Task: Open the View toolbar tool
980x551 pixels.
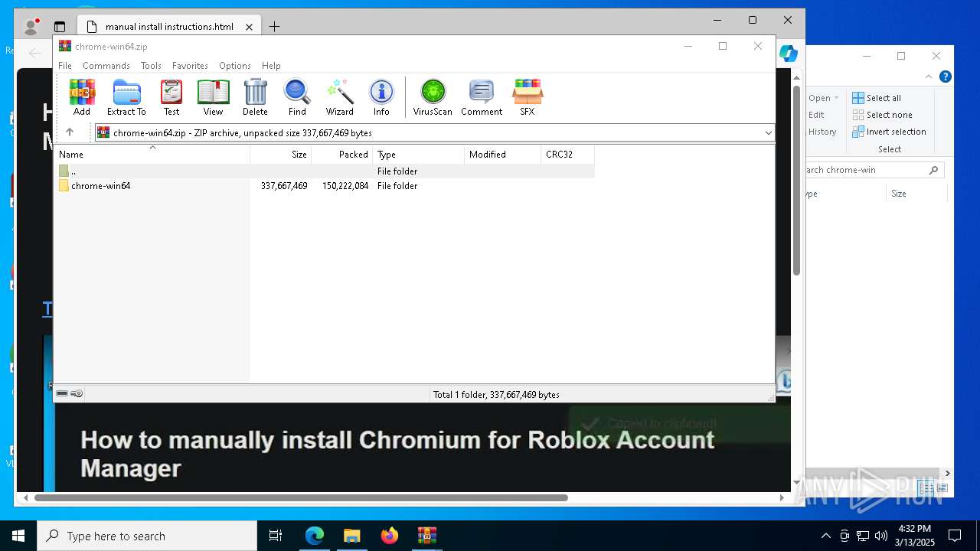Action: pyautogui.click(x=213, y=97)
